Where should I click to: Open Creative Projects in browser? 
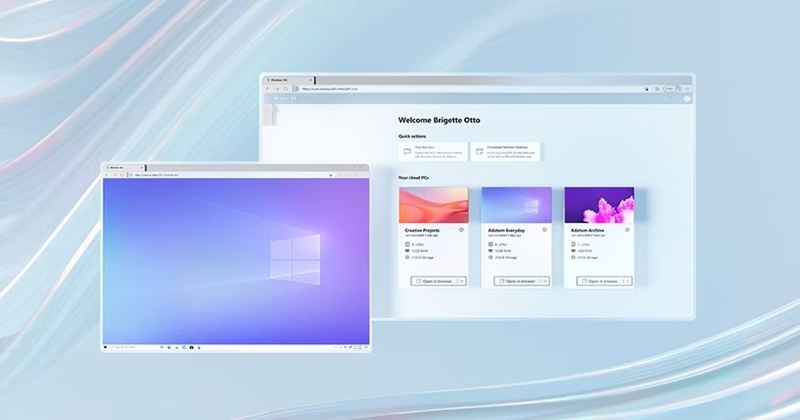[432, 281]
